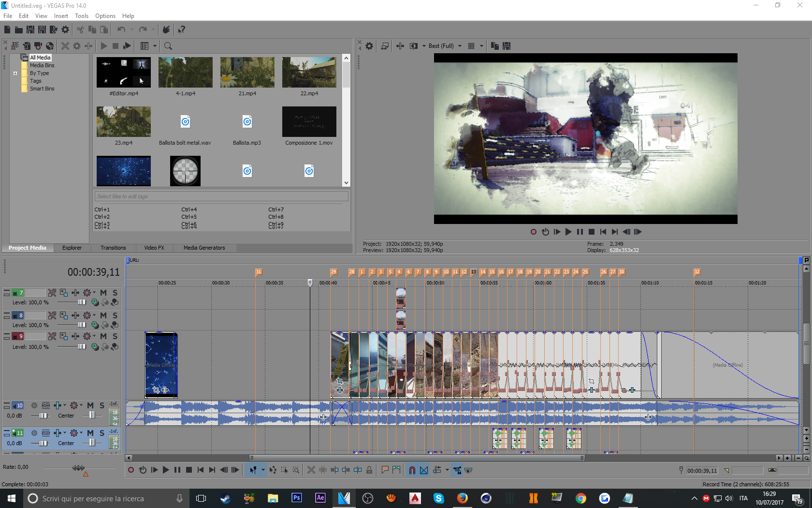The image size is (812, 508).
Task: Open the File menu
Action: tap(8, 16)
